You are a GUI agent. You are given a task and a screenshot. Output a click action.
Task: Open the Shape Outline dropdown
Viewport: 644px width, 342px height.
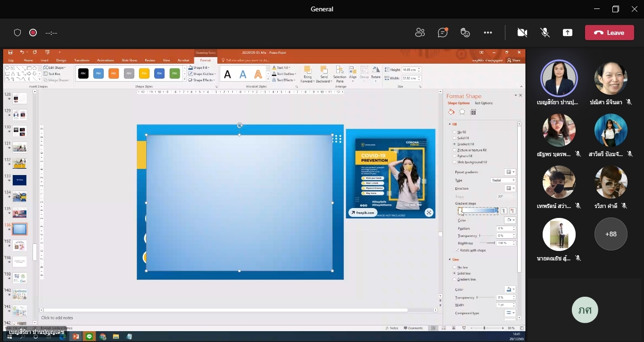click(x=202, y=74)
